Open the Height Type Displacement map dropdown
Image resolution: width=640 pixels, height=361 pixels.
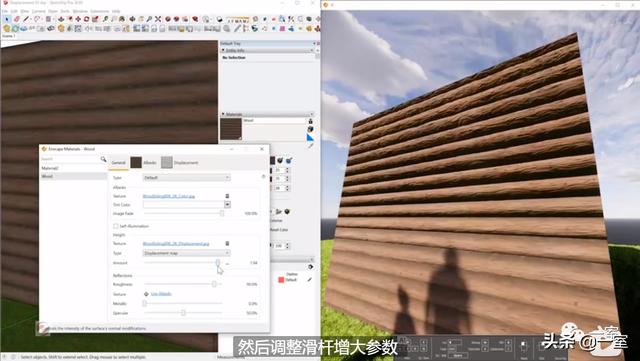(187, 253)
